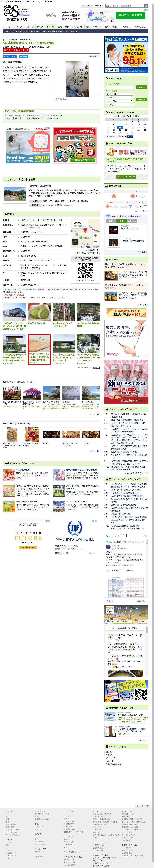Open the ホーム navigation tab

click(x=8, y=27)
